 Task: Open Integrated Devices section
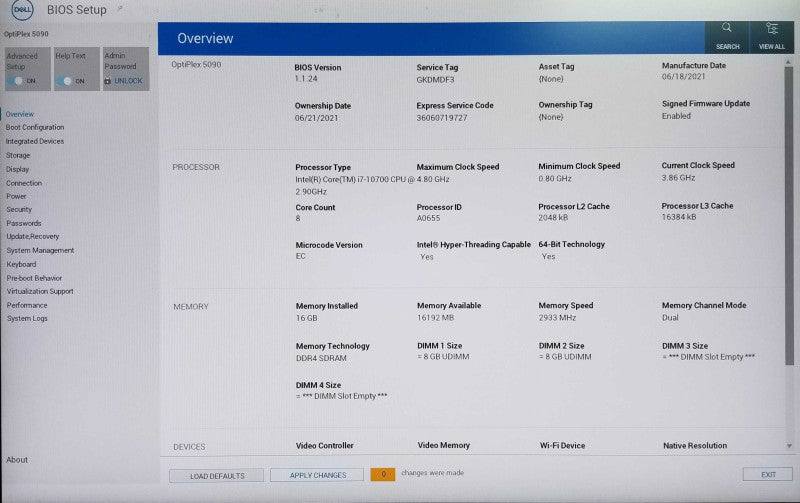[x=35, y=141]
